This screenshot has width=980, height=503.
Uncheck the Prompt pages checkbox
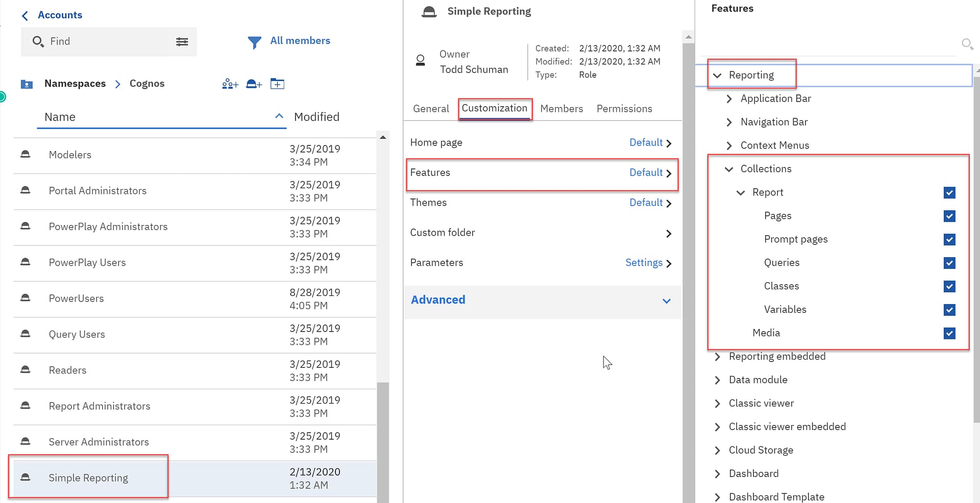point(949,240)
